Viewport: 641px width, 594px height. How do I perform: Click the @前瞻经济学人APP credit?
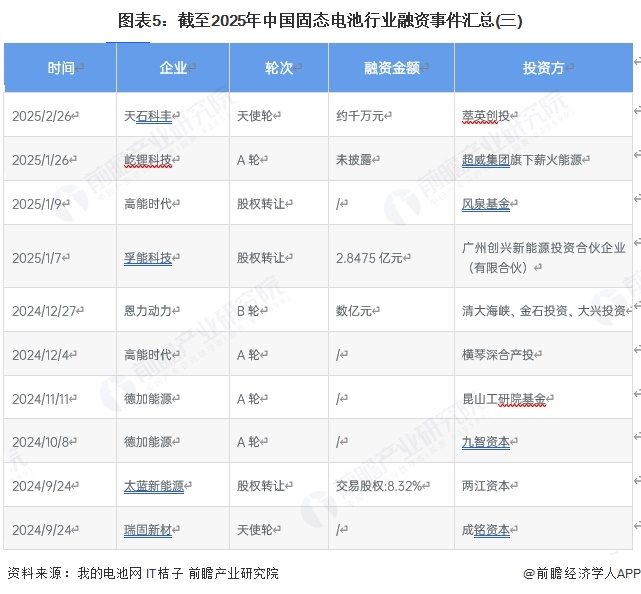pyautogui.click(x=582, y=574)
